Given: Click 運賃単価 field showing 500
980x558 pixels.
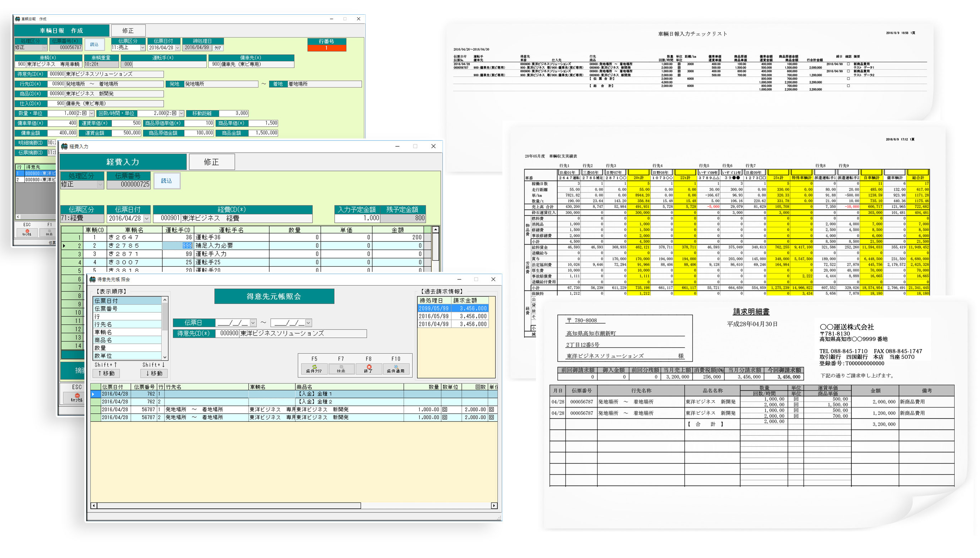Looking at the screenshot, I should click(126, 123).
